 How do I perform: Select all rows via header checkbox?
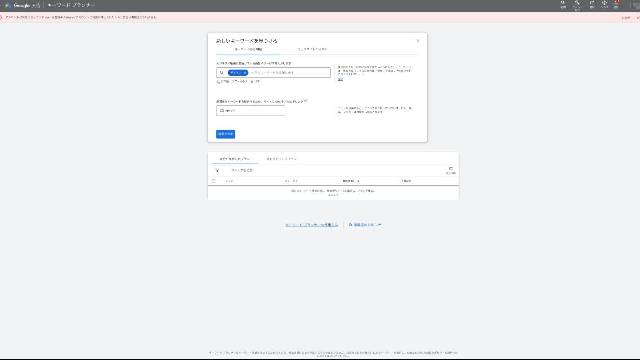pyautogui.click(x=213, y=180)
